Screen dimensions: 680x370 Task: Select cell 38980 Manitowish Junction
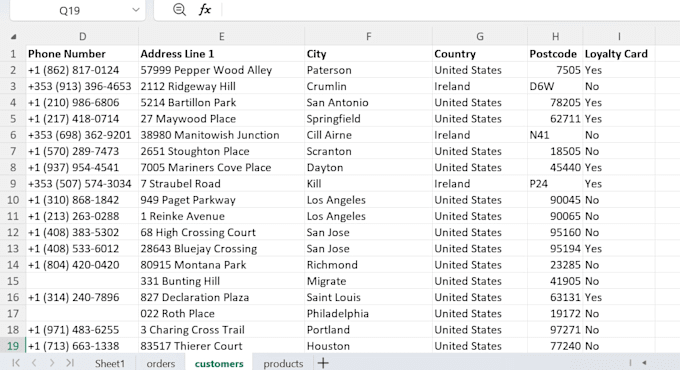(222, 135)
